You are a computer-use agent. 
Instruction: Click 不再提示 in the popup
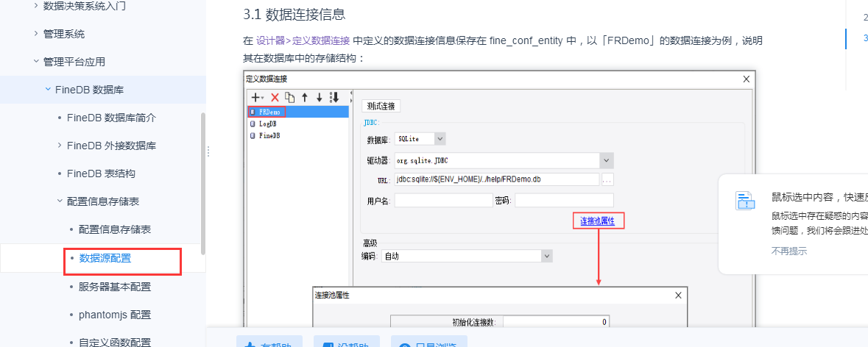click(x=788, y=251)
